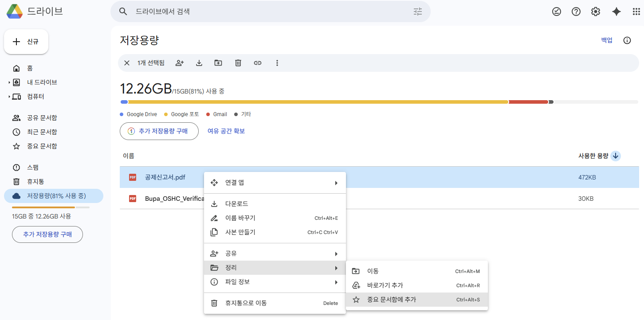Image resolution: width=644 pixels, height=320 pixels.
Task: Open the settings gear icon
Action: 595,11
